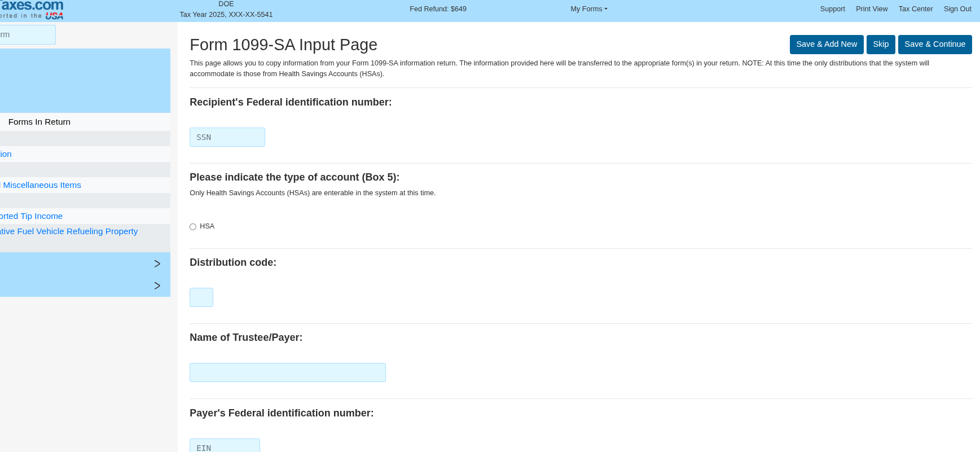Open Forms In Return sidebar item
The height and width of the screenshot is (452, 980).
click(x=39, y=122)
